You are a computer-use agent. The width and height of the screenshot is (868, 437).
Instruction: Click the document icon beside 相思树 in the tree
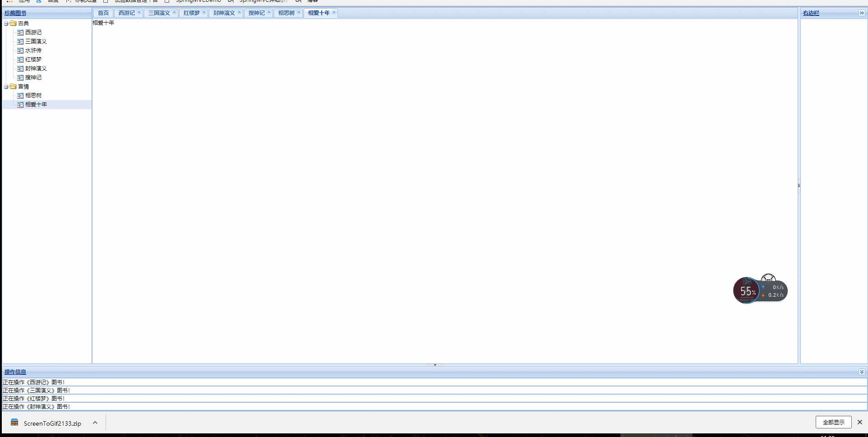pos(20,96)
